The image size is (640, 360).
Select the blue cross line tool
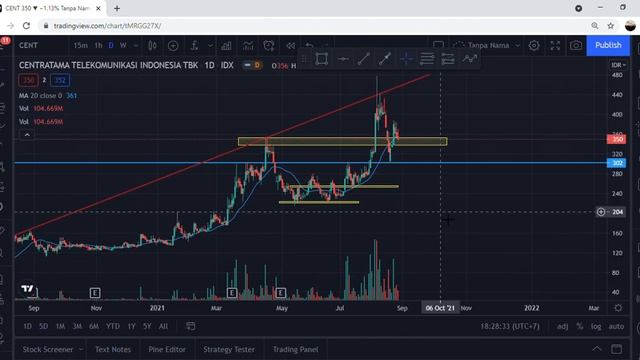(406, 59)
